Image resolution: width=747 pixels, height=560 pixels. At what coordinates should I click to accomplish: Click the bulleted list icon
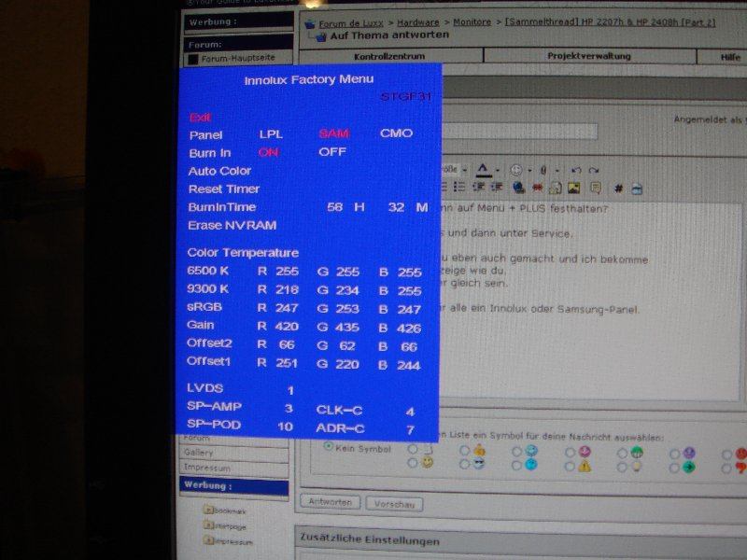pos(459,188)
